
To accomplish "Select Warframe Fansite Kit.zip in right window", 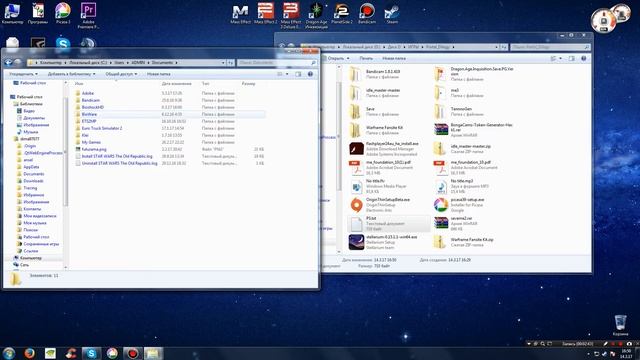I will (x=473, y=242).
